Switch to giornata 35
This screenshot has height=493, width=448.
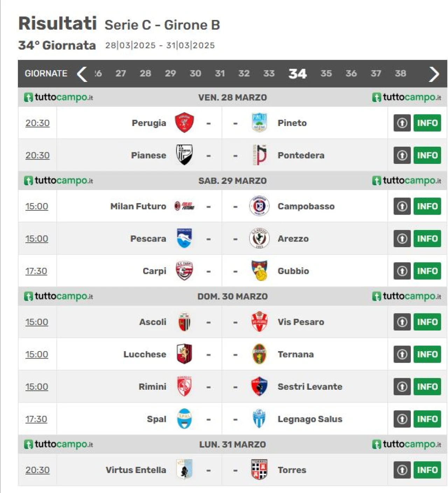tap(326, 74)
